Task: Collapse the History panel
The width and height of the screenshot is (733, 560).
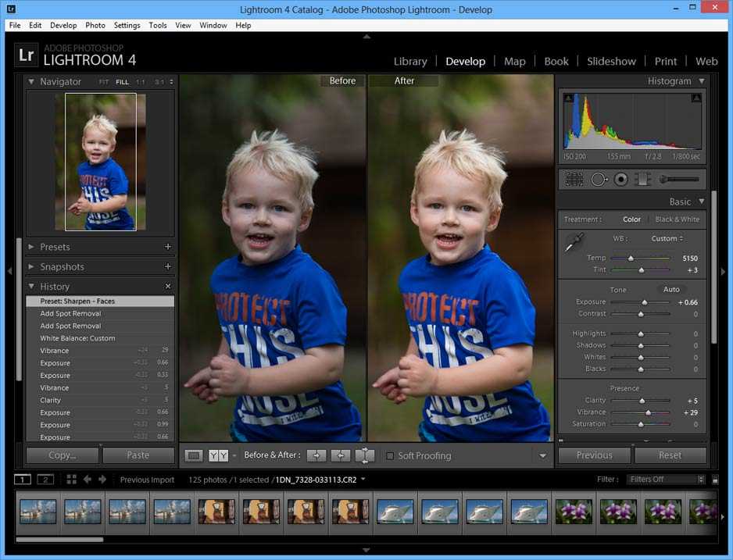Action: 30,286
